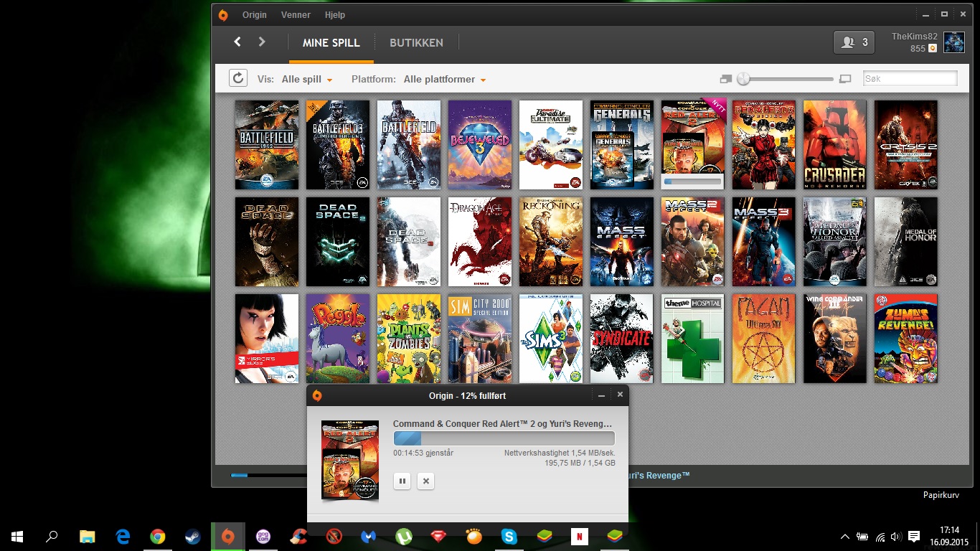This screenshot has height=551, width=980.
Task: Click the download title 'Command & Conquer Red Alert™ 2 og Yuri's Reveng...'
Action: point(503,424)
